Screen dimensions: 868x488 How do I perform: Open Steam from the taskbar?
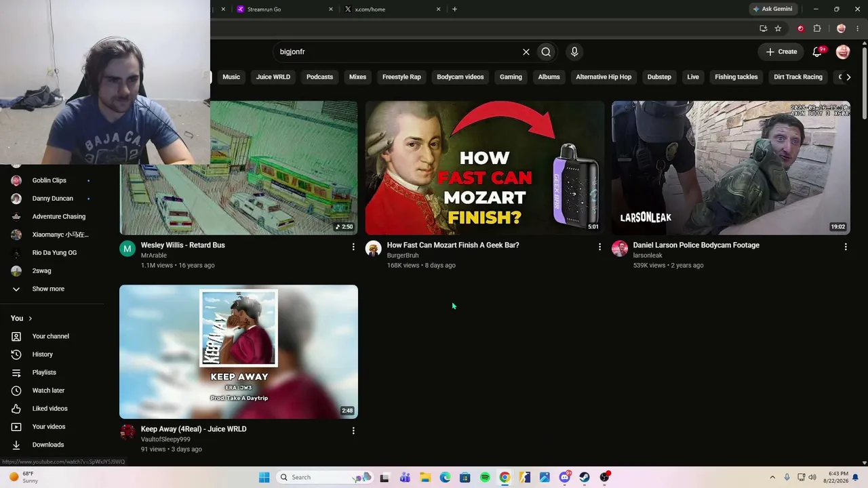tap(585, 477)
